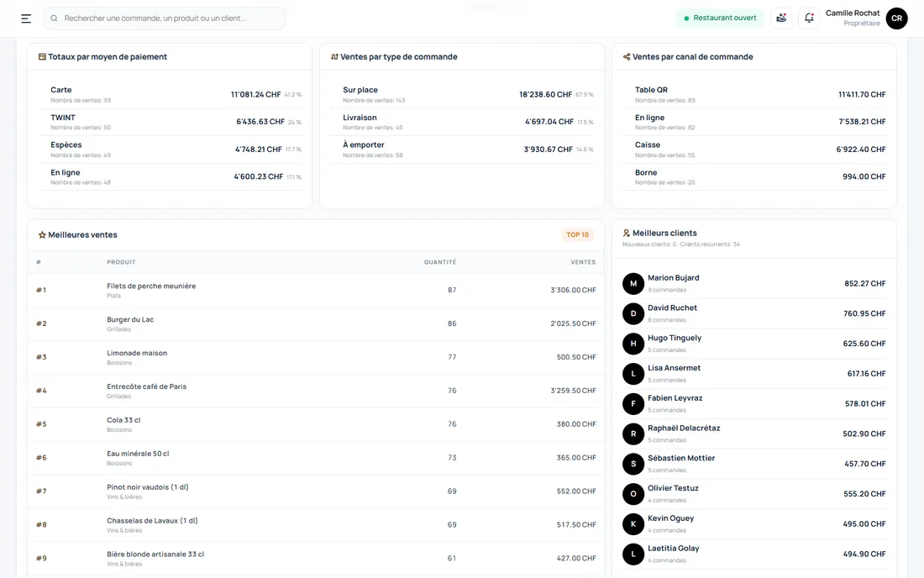This screenshot has width=924, height=578.
Task: Select Eau minérale 50 cl product
Action: click(138, 455)
